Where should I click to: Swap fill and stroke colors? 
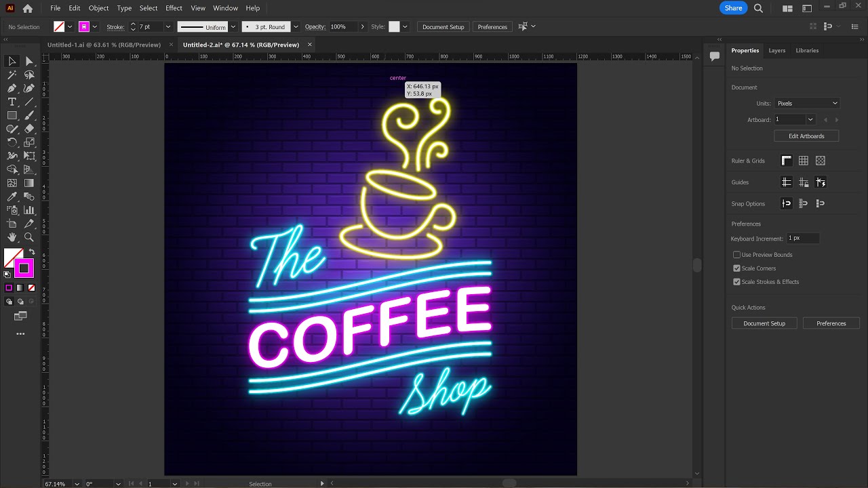31,252
